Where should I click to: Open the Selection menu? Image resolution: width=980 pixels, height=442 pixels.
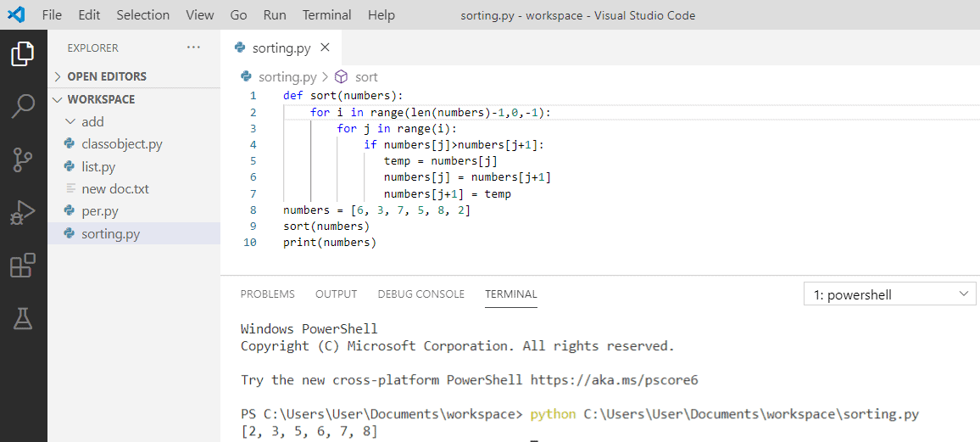(x=143, y=15)
